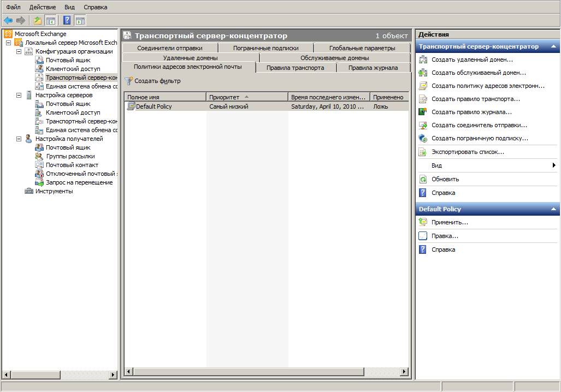The image size is (561, 392).
Task: Click Создать удаленный домен action
Action: point(473,60)
